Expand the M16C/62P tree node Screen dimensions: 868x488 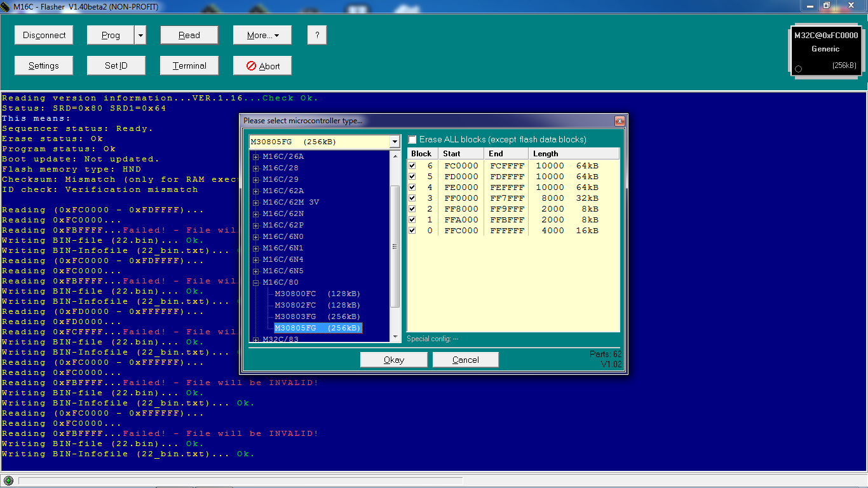256,226
